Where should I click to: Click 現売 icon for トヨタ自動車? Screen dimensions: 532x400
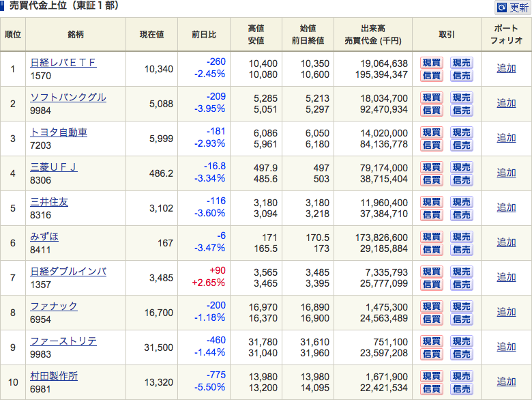click(x=461, y=132)
